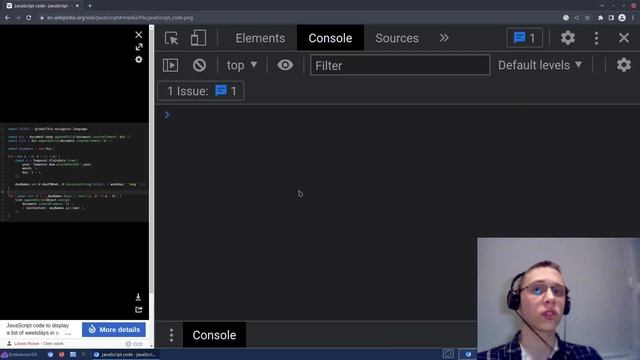640x360 pixels.
Task: Open the drawer three-dot menu
Action: pyautogui.click(x=171, y=335)
